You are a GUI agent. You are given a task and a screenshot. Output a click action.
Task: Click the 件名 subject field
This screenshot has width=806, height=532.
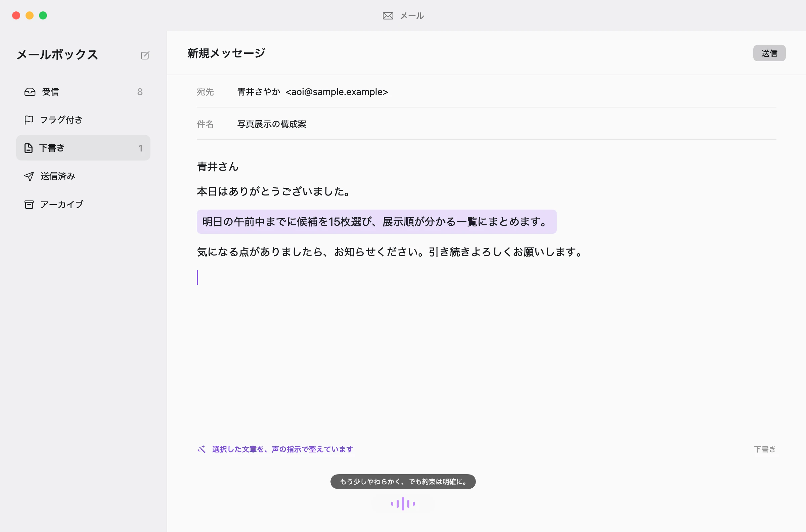tap(486, 124)
